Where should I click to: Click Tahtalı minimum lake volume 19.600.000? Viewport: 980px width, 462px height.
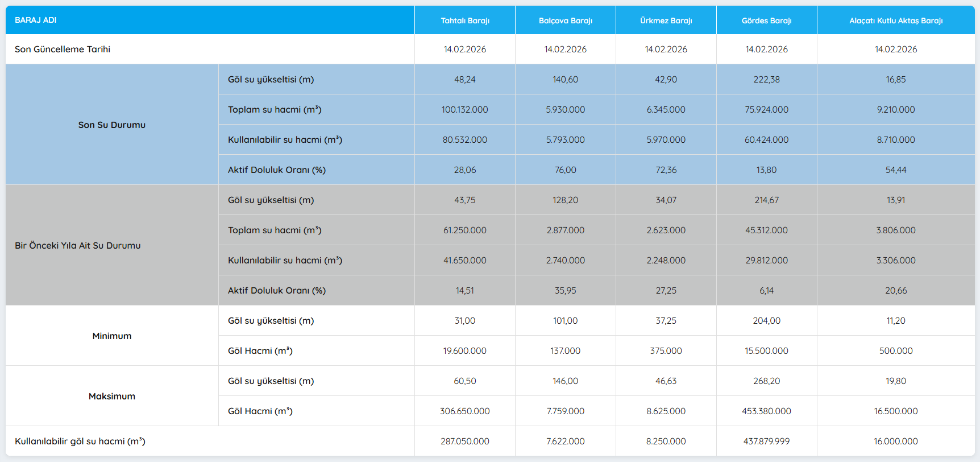pos(464,350)
